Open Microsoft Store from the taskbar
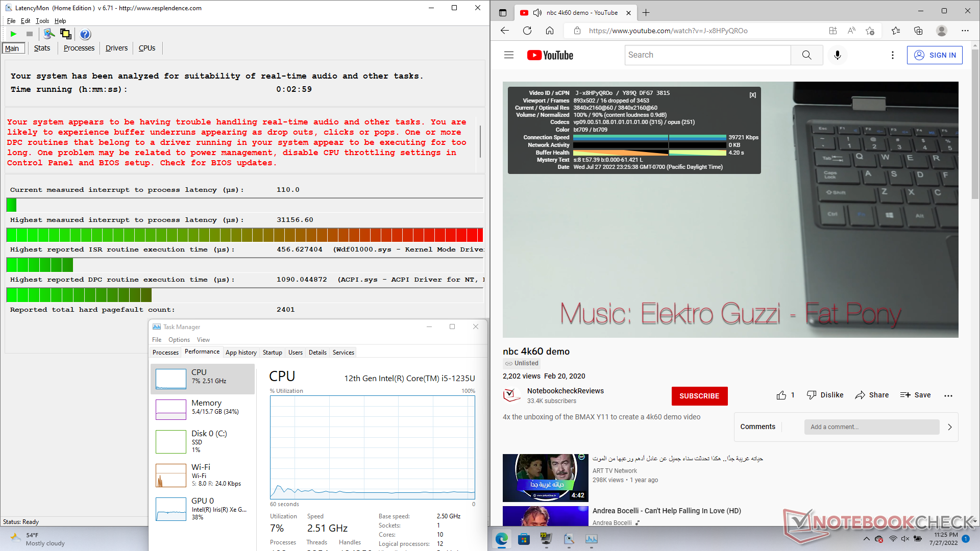This screenshot has height=551, width=980. tap(524, 539)
